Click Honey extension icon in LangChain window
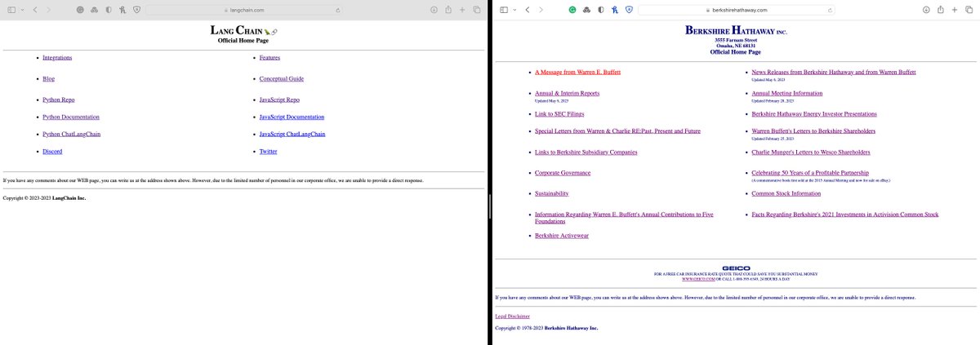 tap(122, 10)
